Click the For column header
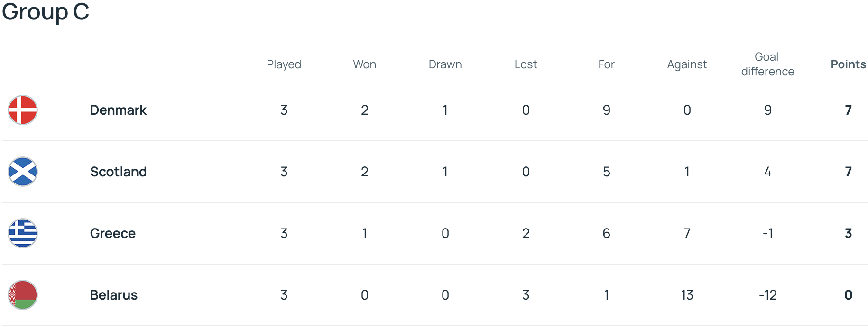This screenshot has height=330, width=868. click(606, 64)
